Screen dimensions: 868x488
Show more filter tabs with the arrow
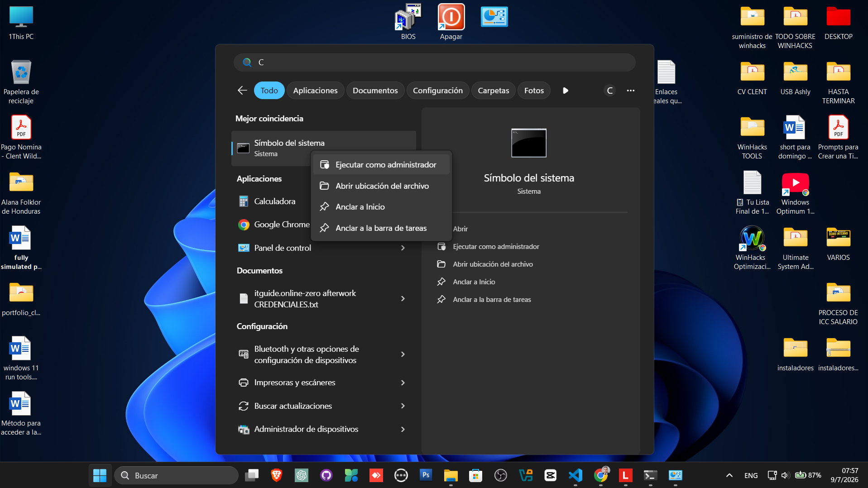(565, 91)
